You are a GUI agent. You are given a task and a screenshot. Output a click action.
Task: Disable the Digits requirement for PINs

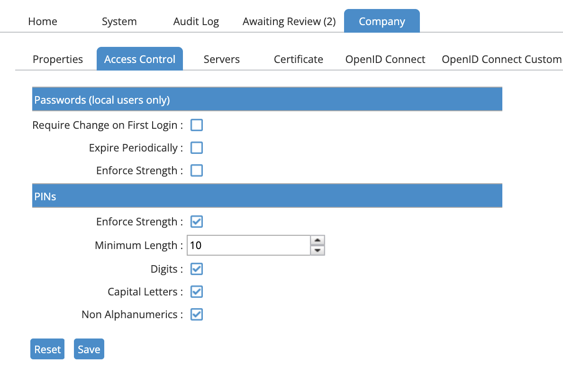[x=197, y=269]
